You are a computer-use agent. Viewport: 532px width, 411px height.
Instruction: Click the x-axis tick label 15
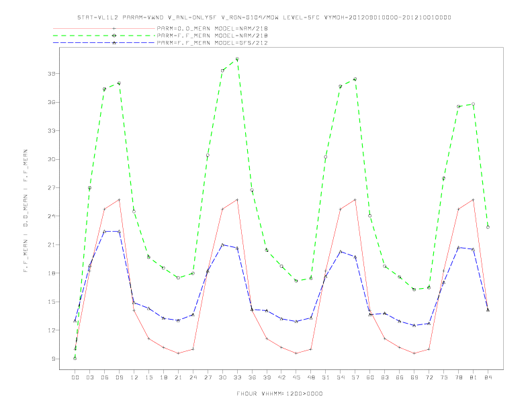pos(148,377)
